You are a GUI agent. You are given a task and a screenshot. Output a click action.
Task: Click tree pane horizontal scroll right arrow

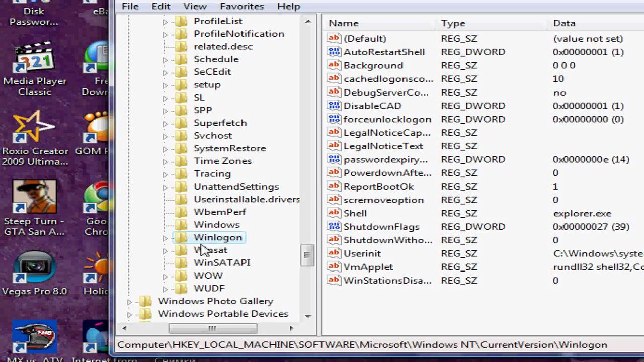pyautogui.click(x=291, y=328)
